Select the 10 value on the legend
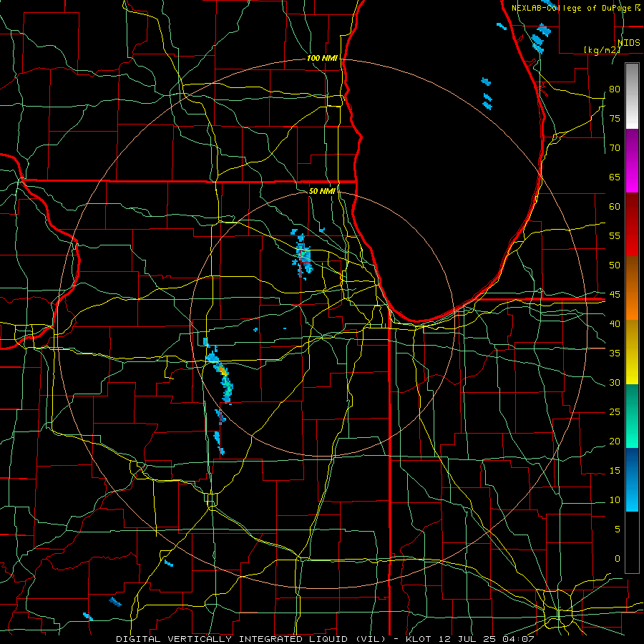This screenshot has height=644, width=644. point(615,500)
